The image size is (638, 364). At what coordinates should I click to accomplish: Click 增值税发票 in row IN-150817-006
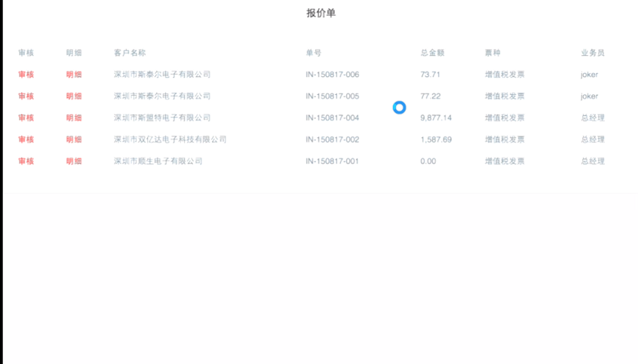(505, 75)
